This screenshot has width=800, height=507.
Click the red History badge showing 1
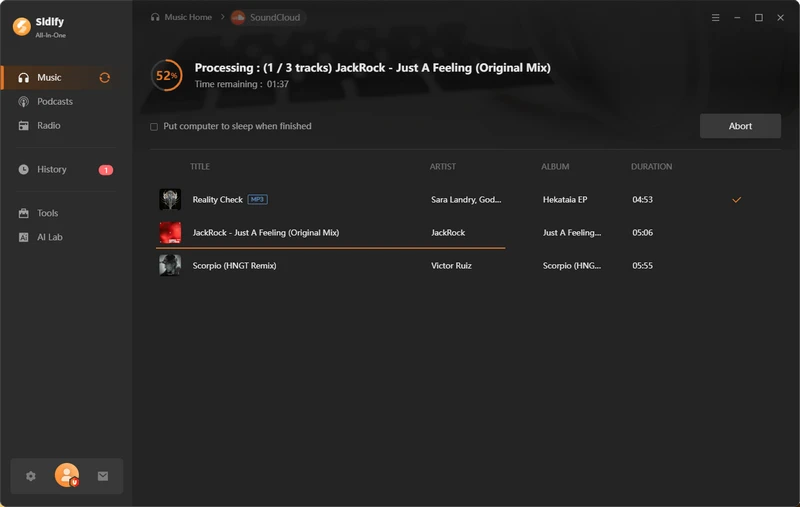(x=106, y=170)
